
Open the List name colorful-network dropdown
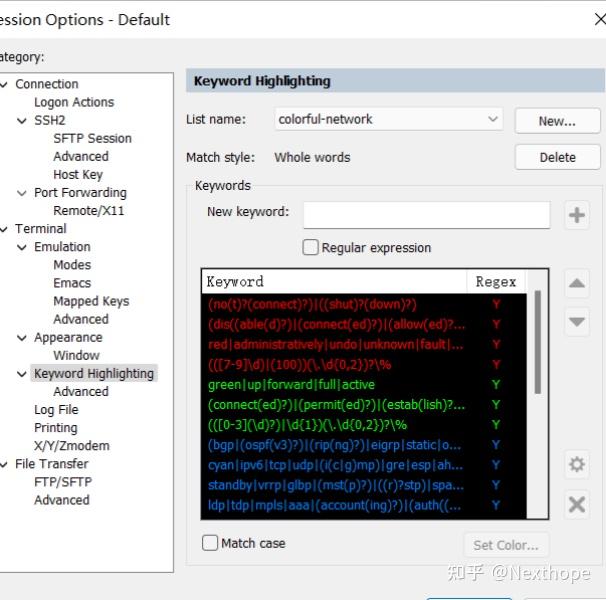click(389, 119)
